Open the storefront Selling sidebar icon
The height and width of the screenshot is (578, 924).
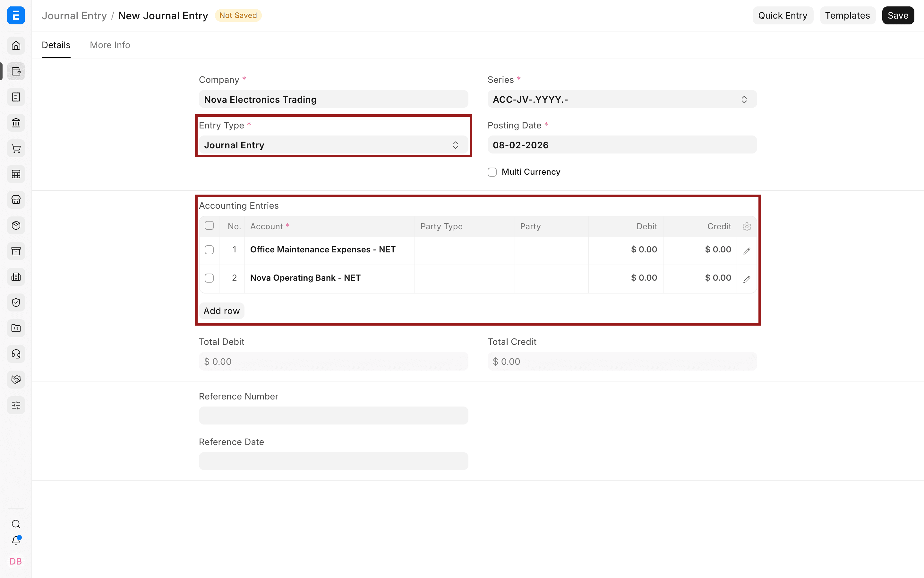point(16,199)
